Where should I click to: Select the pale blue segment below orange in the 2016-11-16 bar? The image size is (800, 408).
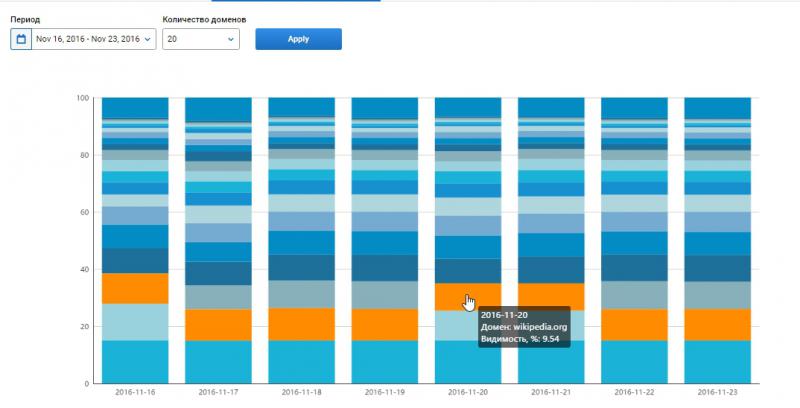click(x=135, y=322)
